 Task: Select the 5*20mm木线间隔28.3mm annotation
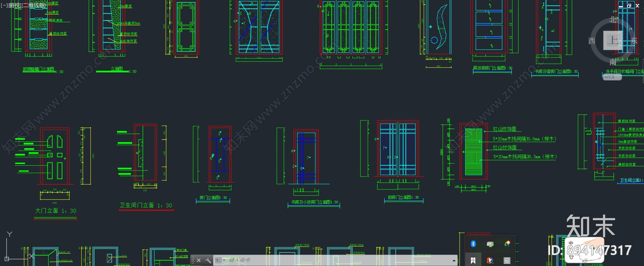(x=525, y=157)
